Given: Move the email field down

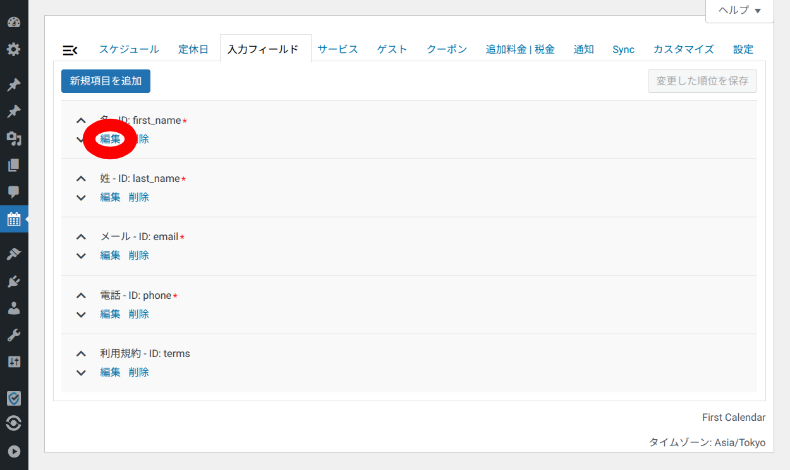Looking at the screenshot, I should [x=81, y=255].
